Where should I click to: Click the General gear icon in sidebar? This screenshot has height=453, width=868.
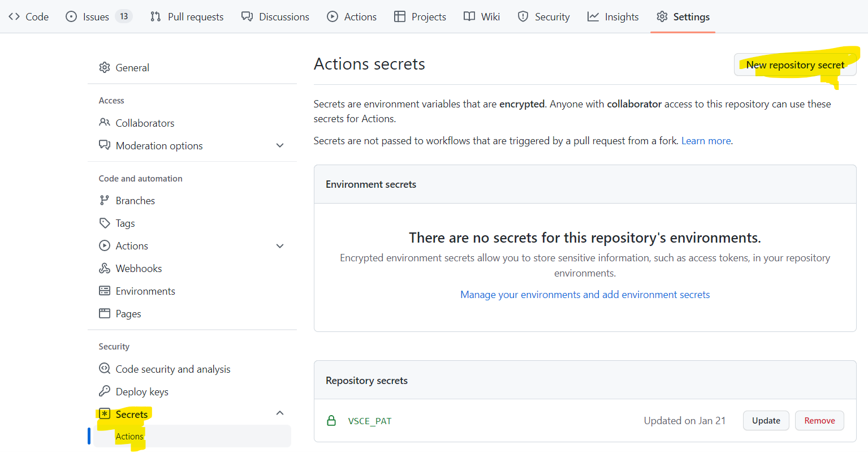tap(105, 67)
